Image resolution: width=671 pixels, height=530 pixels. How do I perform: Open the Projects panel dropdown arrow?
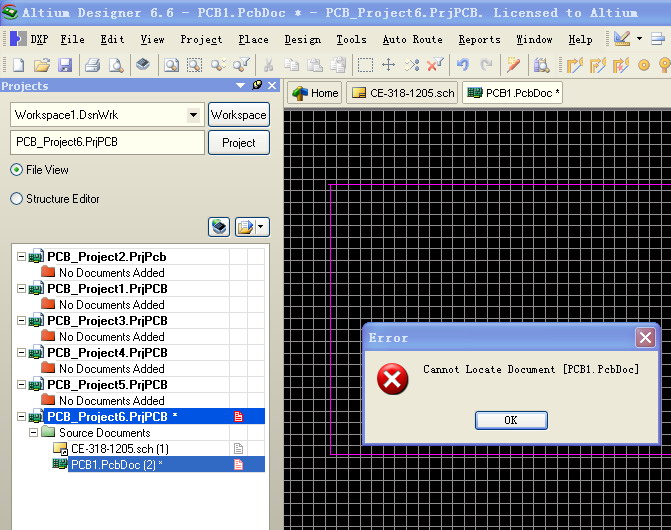pyautogui.click(x=240, y=86)
